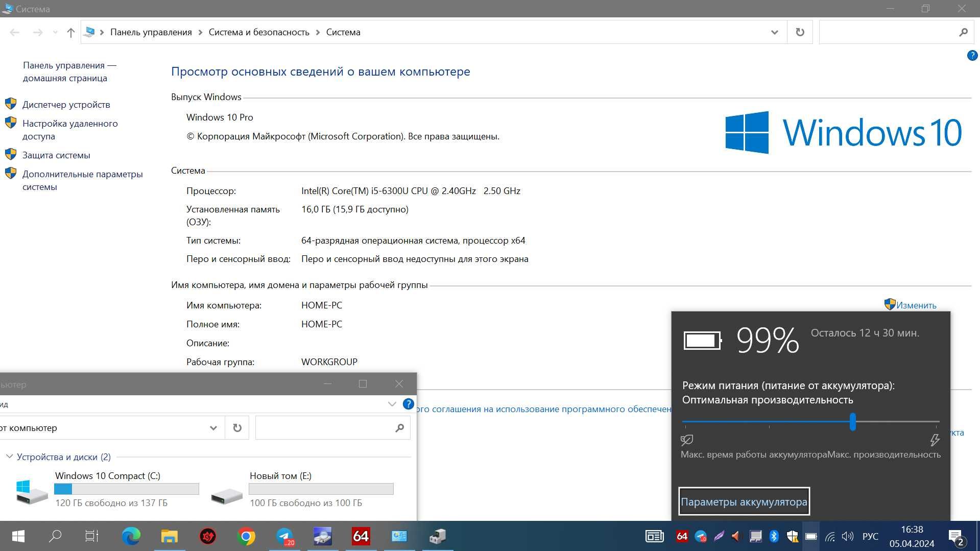980x551 pixels.
Task: Refresh the System window address bar
Action: point(800,32)
